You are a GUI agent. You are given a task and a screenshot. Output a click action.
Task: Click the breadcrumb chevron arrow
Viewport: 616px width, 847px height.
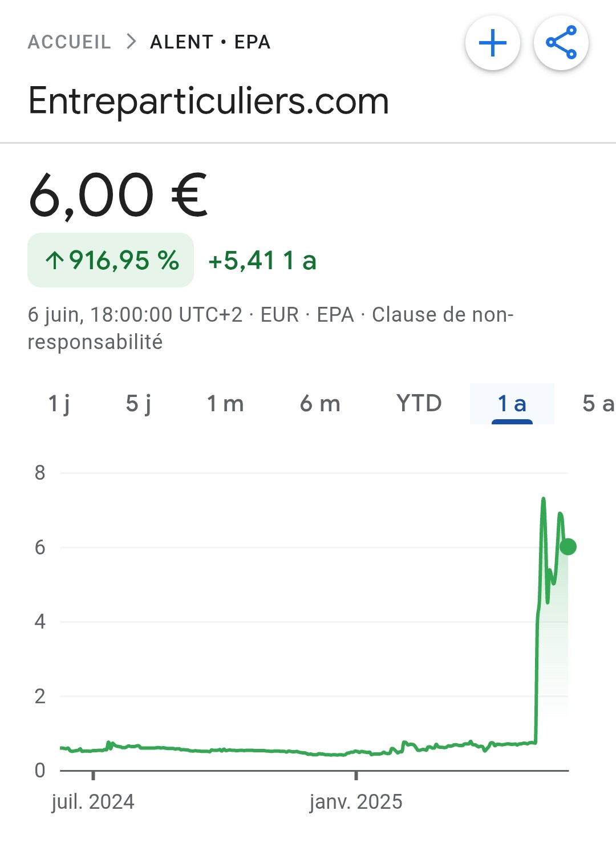(131, 42)
